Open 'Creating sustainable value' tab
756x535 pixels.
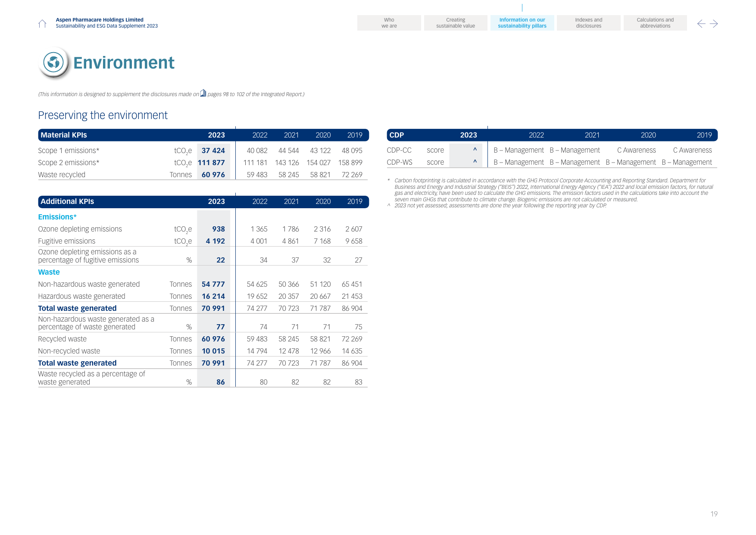tap(456, 23)
